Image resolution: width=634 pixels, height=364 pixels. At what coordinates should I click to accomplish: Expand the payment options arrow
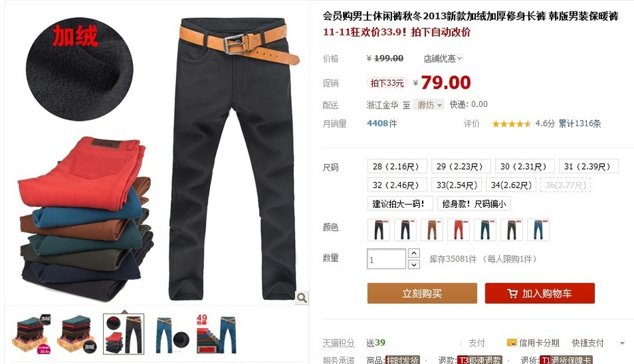click(622, 344)
